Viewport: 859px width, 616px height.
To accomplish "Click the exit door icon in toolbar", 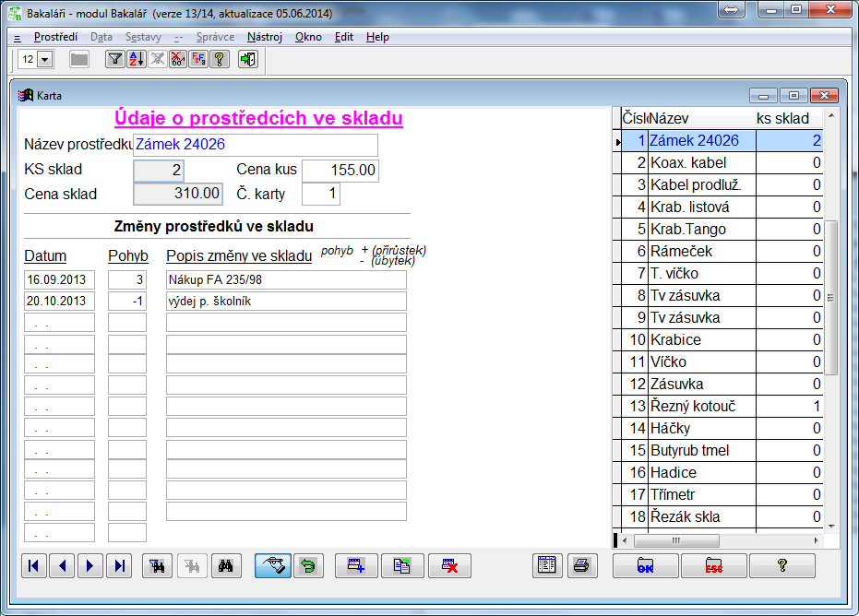I will click(x=247, y=59).
